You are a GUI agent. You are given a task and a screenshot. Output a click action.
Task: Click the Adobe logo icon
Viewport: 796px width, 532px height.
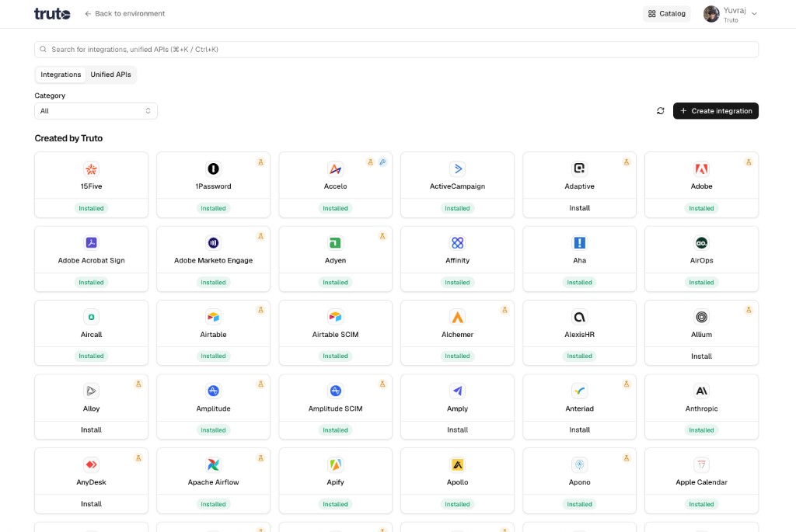(x=702, y=169)
